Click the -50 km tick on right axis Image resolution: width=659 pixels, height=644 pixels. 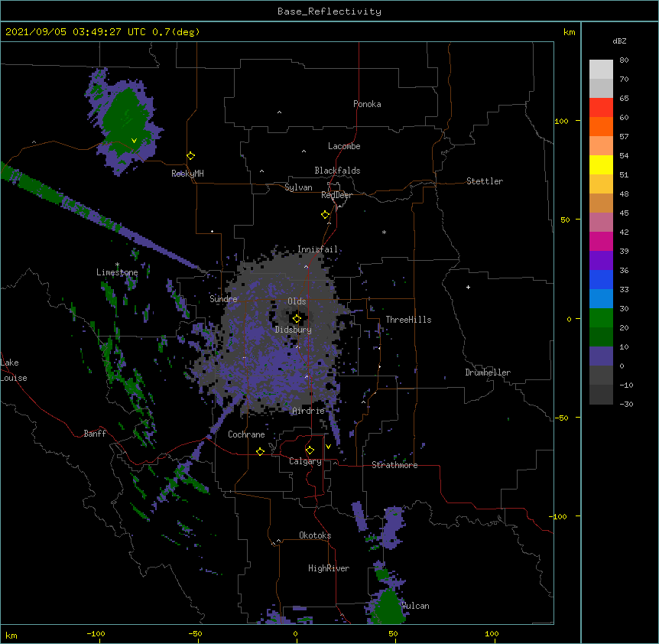[561, 418]
